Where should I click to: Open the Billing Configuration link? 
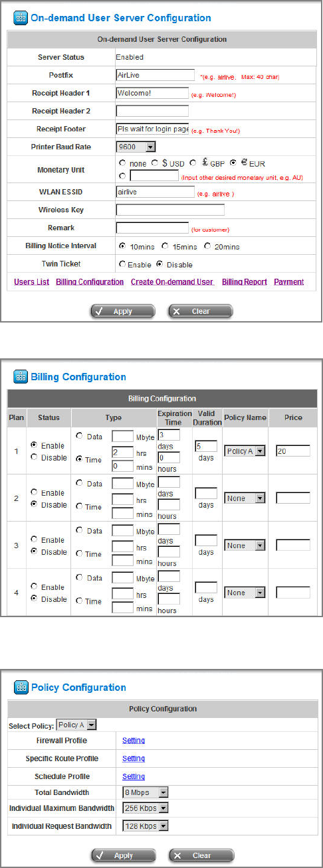coord(90,282)
